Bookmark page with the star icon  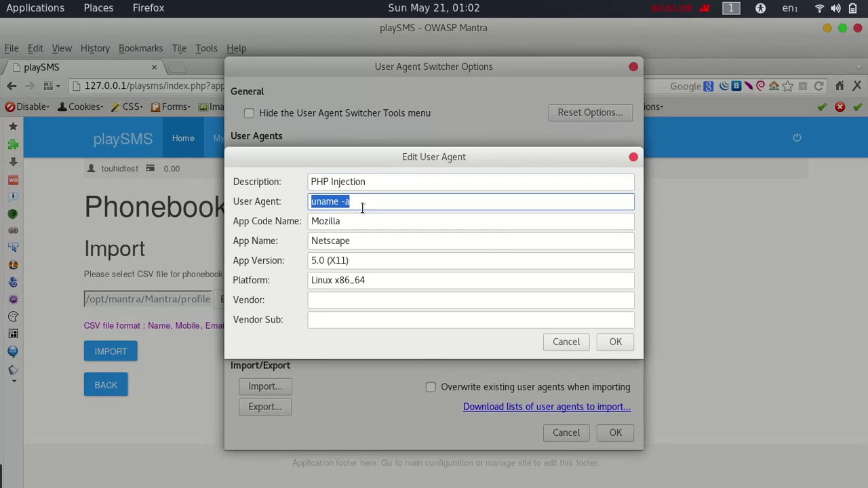787,86
